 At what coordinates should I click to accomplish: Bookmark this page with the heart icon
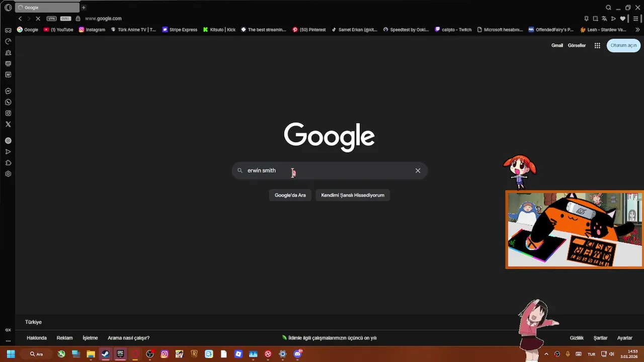pos(622,19)
